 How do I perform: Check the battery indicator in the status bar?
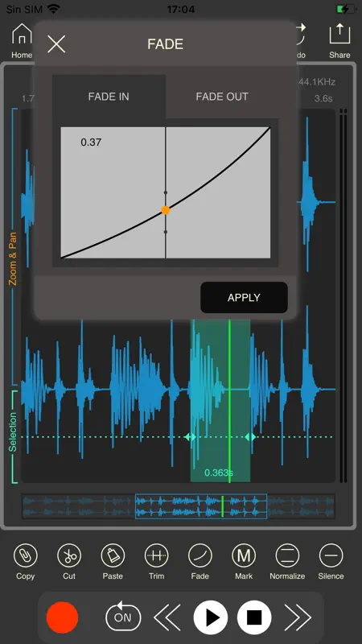(347, 9)
